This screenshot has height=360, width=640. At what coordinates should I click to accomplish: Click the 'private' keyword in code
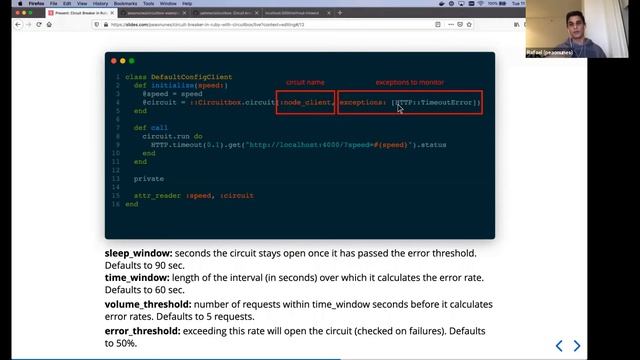[149, 179]
